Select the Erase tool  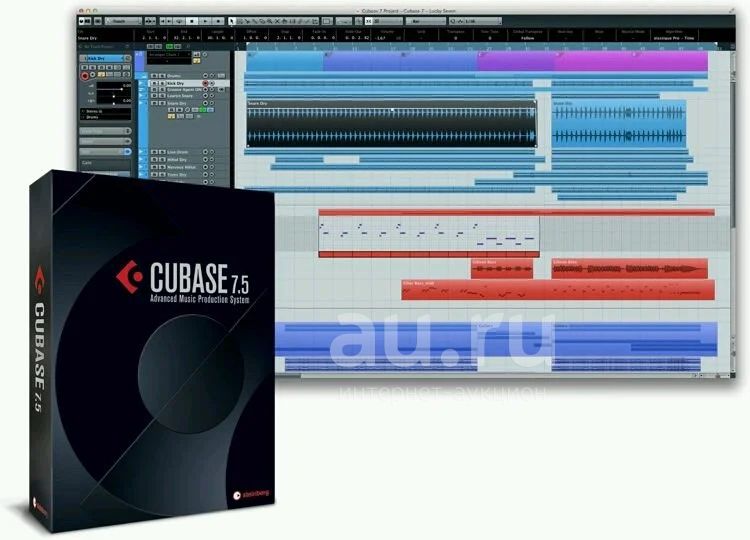click(262, 21)
